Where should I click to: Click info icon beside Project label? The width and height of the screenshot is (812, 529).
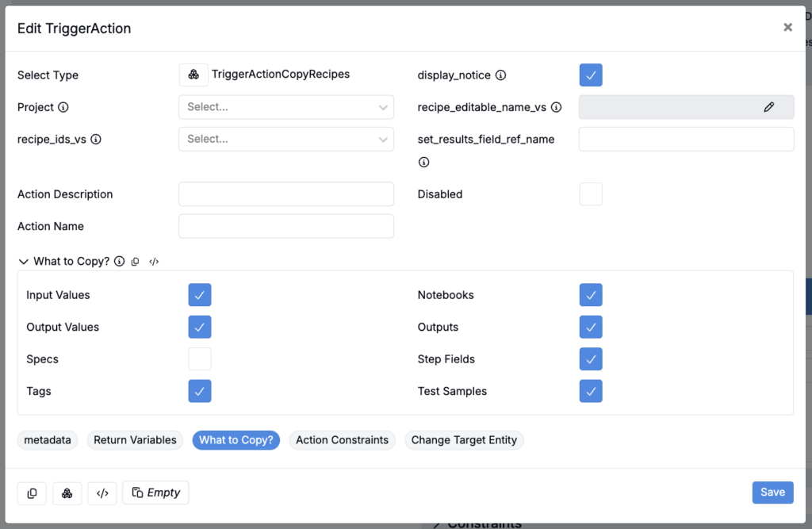(63, 107)
